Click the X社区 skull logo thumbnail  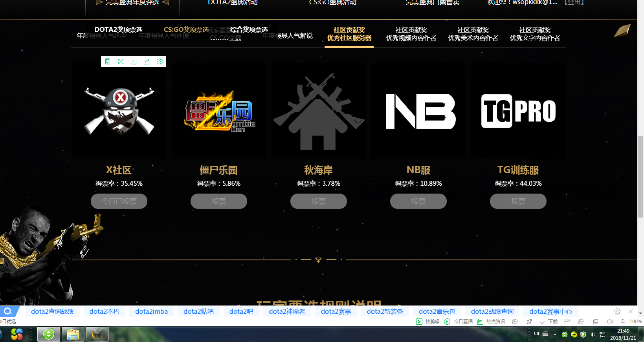click(119, 111)
